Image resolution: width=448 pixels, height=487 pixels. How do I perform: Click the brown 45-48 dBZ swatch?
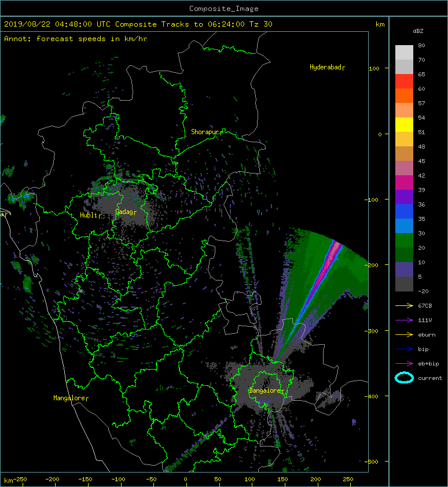(x=404, y=154)
